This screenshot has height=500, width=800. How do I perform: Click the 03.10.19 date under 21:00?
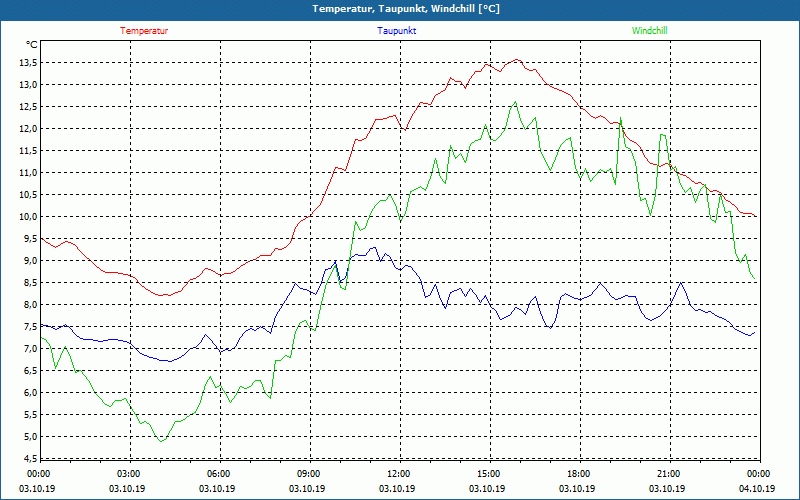667,488
